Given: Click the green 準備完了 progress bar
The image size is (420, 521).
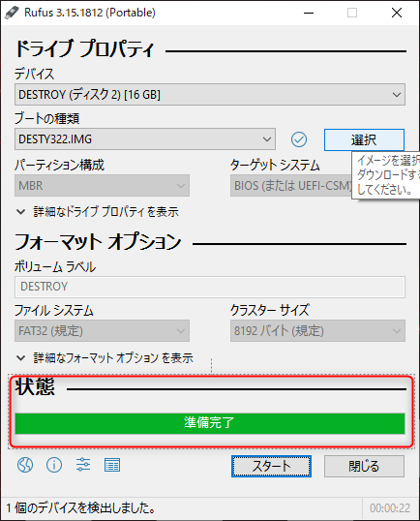Looking at the screenshot, I should pyautogui.click(x=210, y=423).
